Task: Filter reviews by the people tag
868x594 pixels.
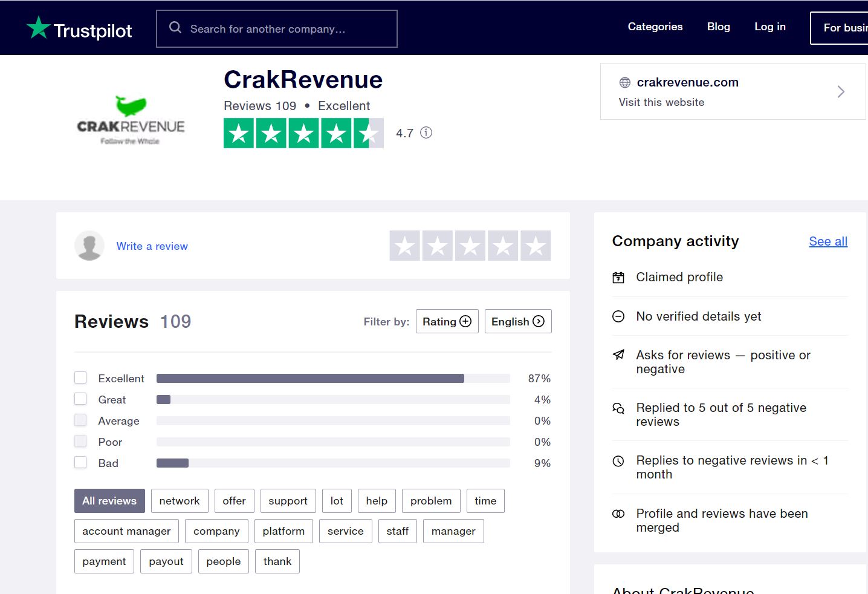Action: (224, 561)
